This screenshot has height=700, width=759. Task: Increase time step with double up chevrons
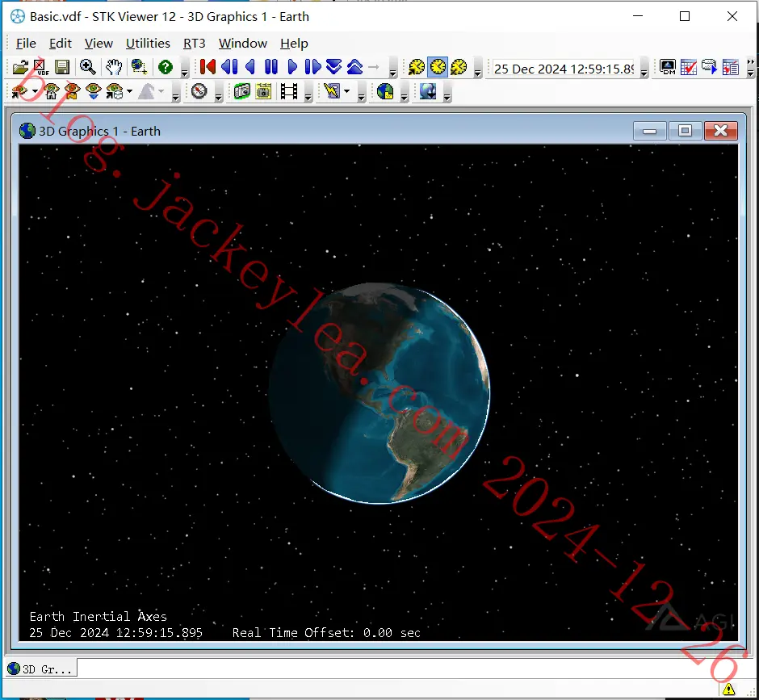coord(354,67)
